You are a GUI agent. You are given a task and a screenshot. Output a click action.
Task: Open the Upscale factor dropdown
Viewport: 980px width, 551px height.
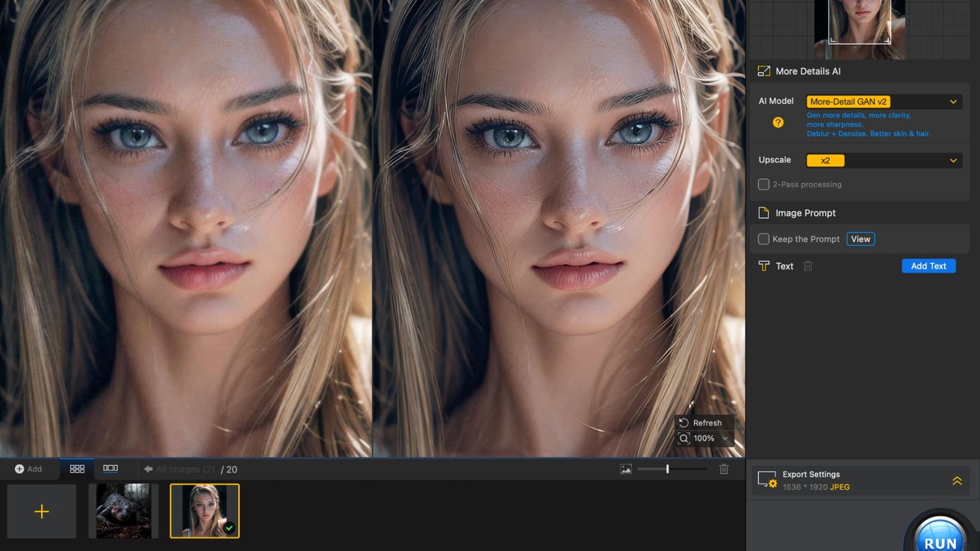[x=884, y=161]
